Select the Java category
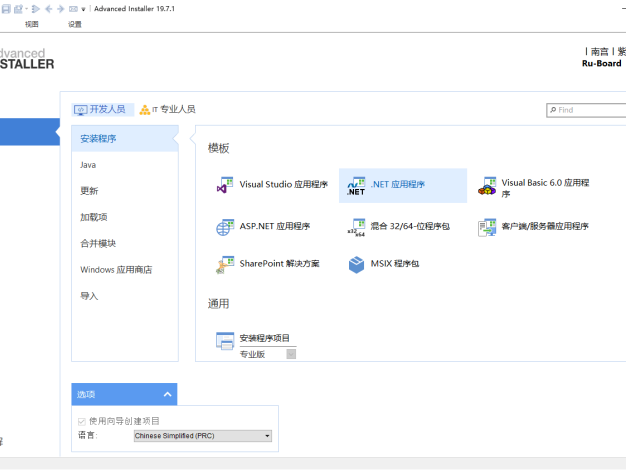 125,165
